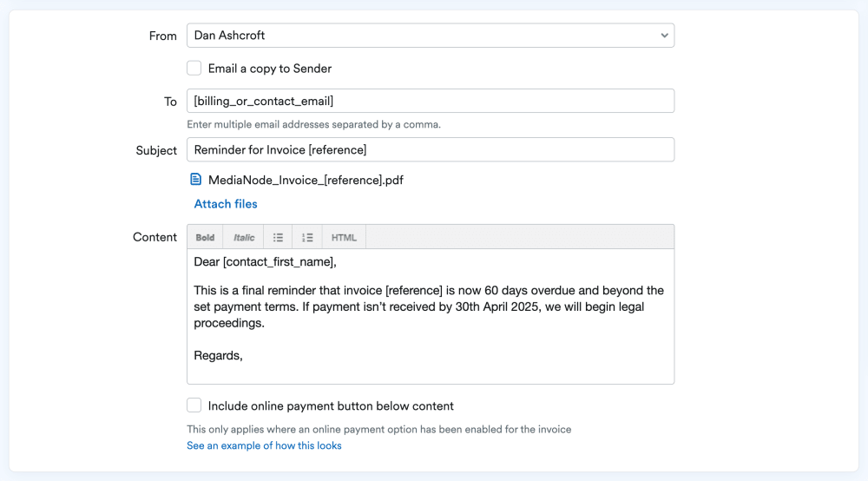
Task: Click the Italic formatting button
Action: [x=244, y=237]
